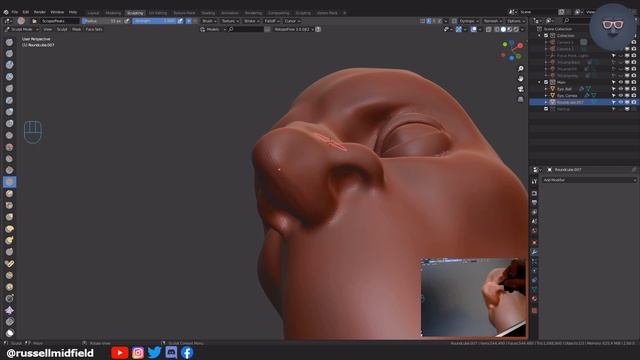Image resolution: width=640 pixels, height=360 pixels.
Task: Open the Dyntopo dropdown
Action: pos(468,21)
